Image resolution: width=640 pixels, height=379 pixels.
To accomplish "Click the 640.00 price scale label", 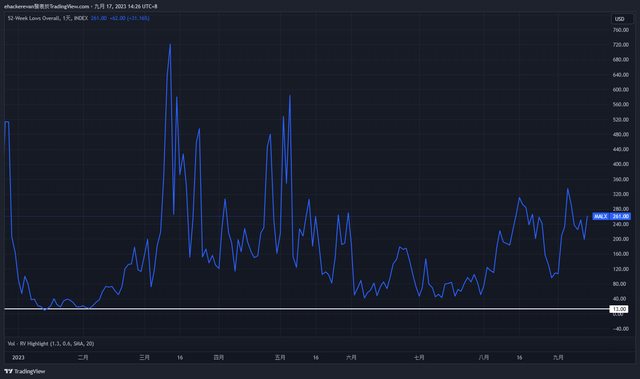I will (x=620, y=75).
